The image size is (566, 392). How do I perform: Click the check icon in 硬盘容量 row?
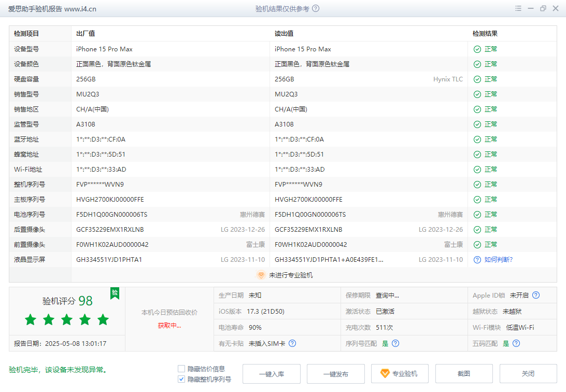click(x=477, y=79)
